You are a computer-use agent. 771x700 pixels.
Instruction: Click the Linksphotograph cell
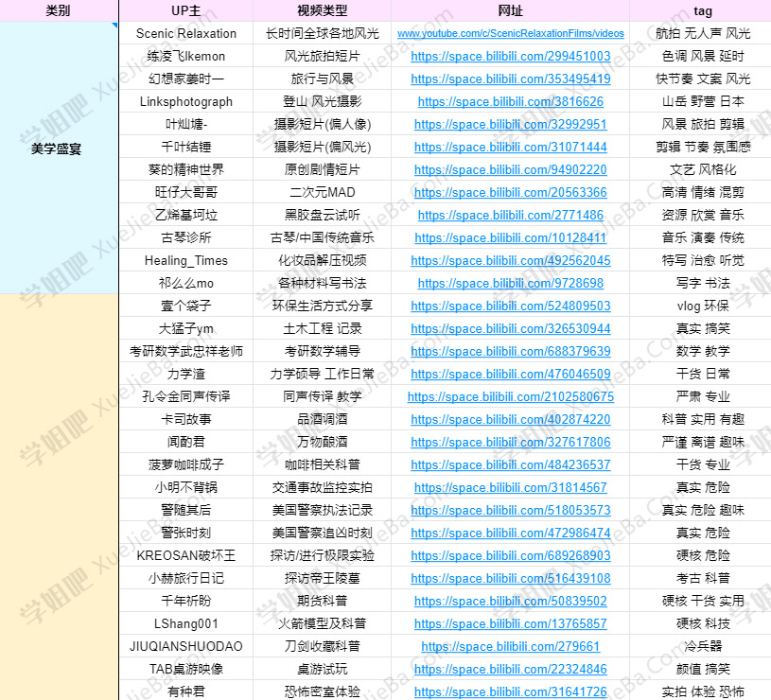pos(185,102)
